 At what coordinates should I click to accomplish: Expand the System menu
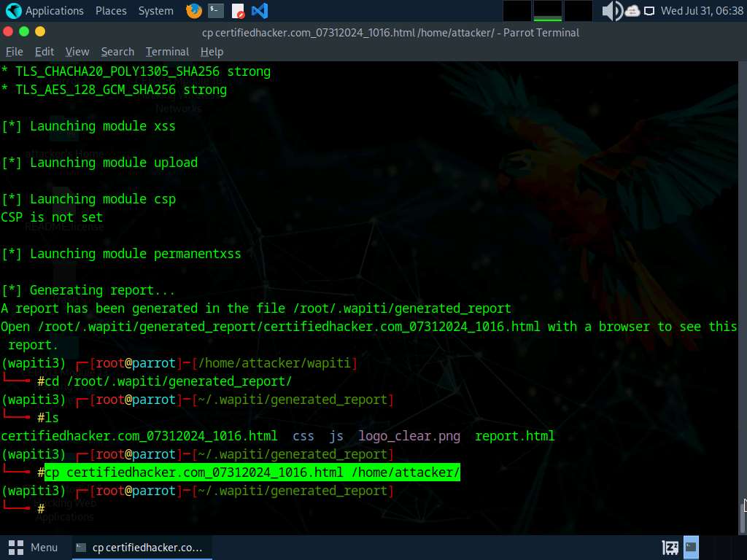[x=155, y=11]
